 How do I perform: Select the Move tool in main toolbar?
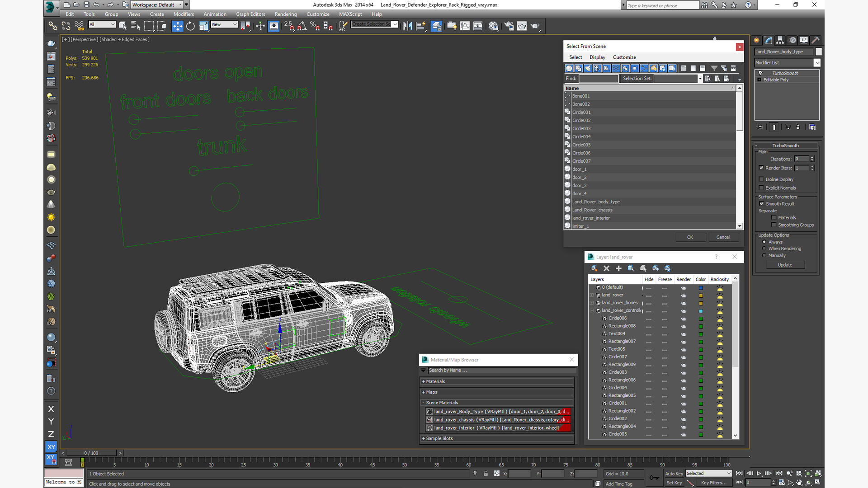coord(177,26)
